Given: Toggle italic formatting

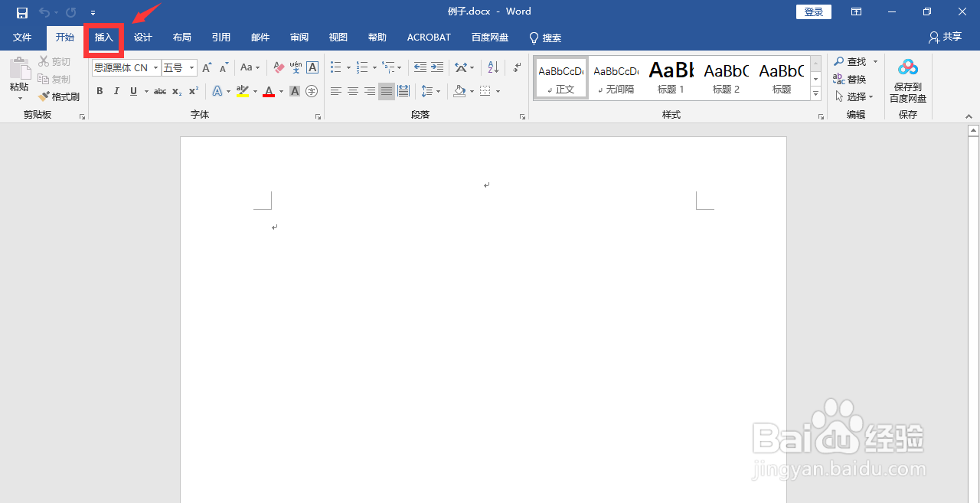Looking at the screenshot, I should [116, 91].
